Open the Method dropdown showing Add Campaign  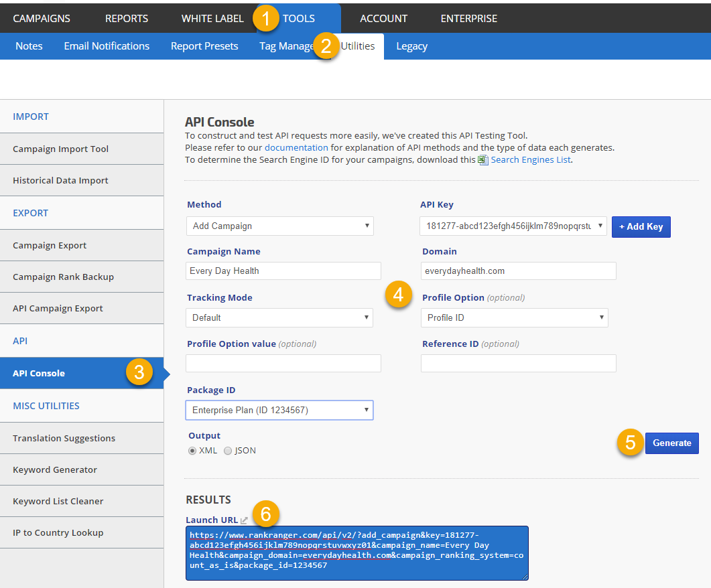279,226
